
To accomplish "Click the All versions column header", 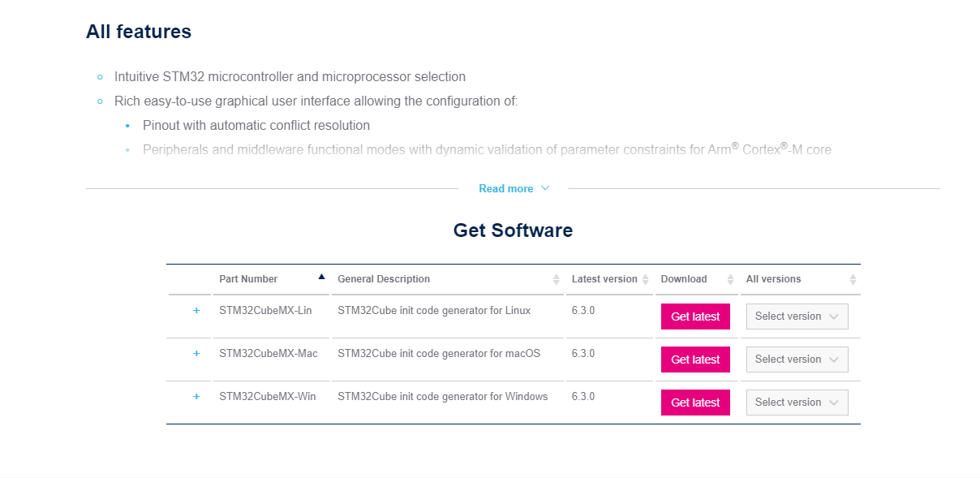I will (x=773, y=279).
